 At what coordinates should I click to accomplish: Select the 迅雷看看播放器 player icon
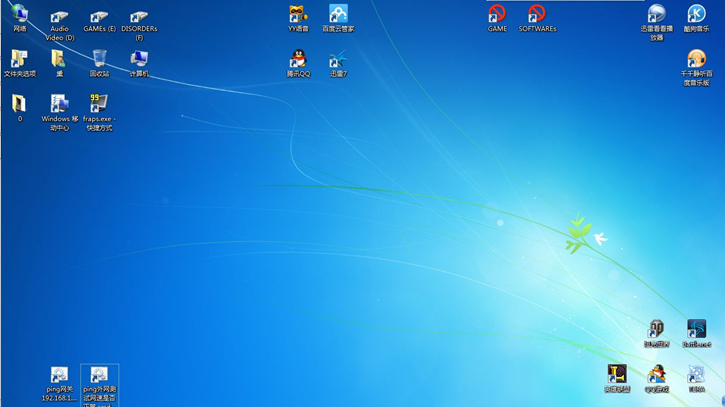[x=656, y=14]
